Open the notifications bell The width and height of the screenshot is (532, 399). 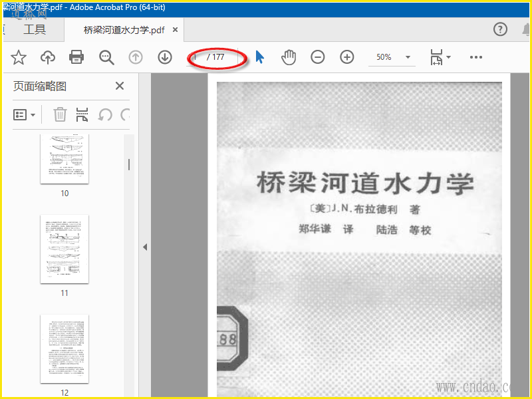click(x=526, y=29)
